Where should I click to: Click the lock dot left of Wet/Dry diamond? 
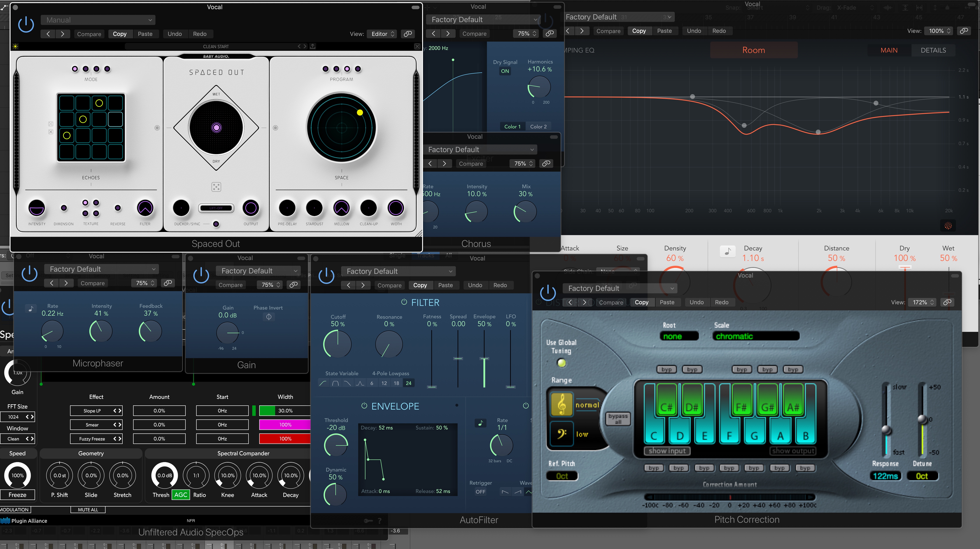coord(157,128)
